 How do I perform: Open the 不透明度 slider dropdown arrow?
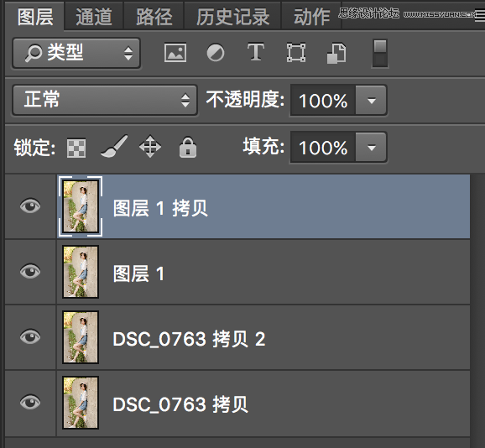click(371, 100)
